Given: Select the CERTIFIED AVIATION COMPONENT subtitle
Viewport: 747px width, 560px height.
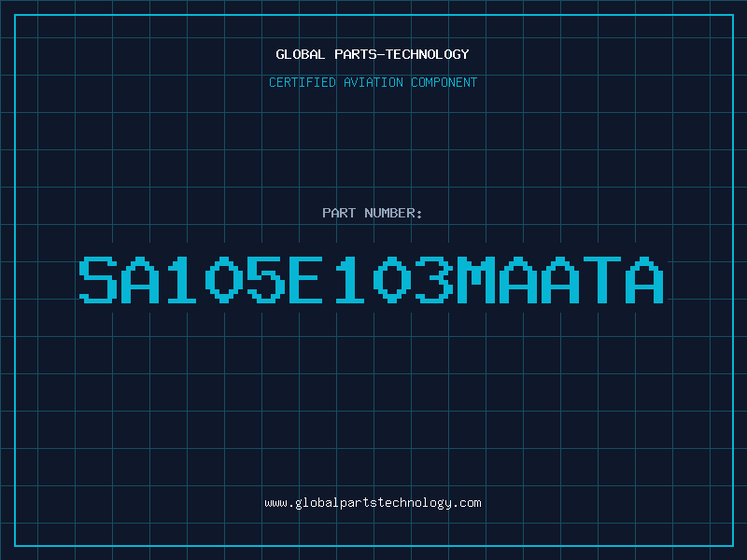Looking at the screenshot, I should [373, 82].
